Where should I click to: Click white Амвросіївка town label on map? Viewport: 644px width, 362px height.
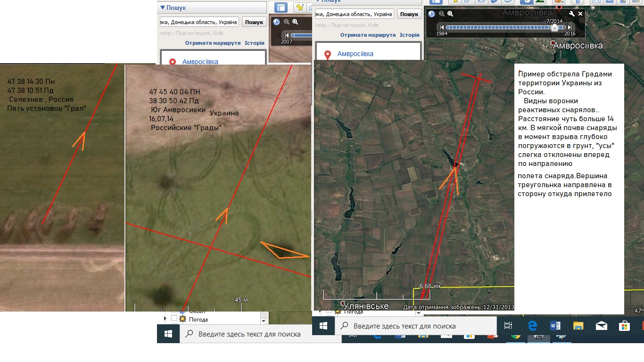coord(578,46)
